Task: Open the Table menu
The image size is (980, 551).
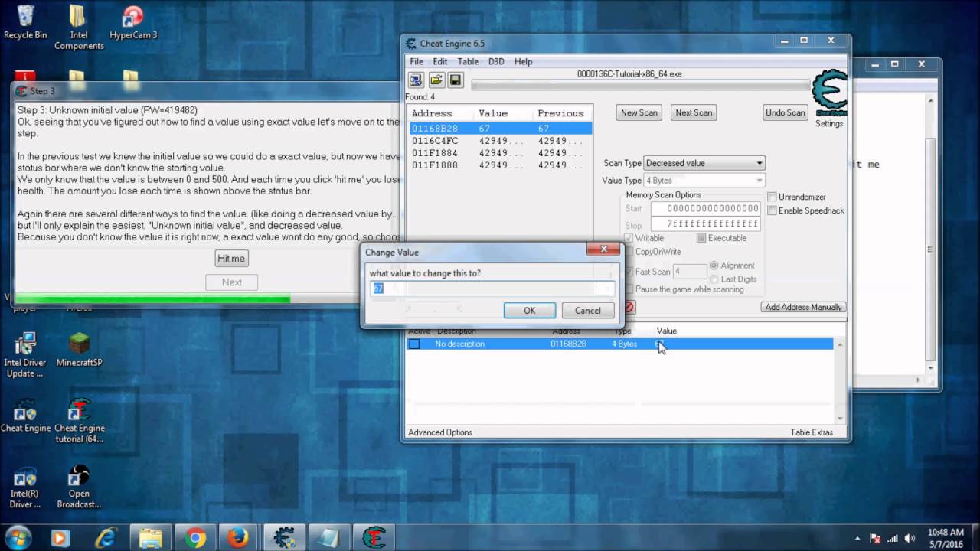Action: tap(468, 61)
